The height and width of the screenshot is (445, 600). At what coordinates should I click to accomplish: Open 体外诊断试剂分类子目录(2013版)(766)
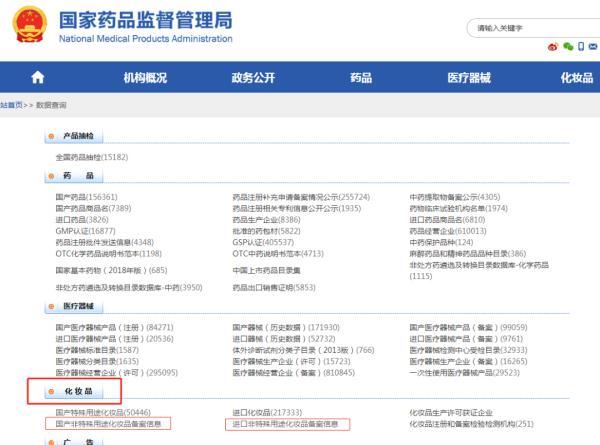(x=303, y=350)
